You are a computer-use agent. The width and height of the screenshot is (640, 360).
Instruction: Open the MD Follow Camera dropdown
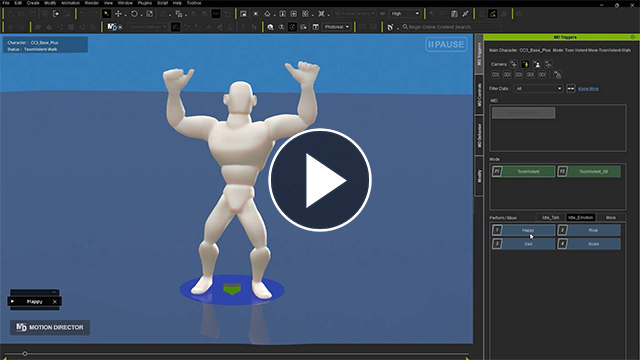[x=354, y=14]
